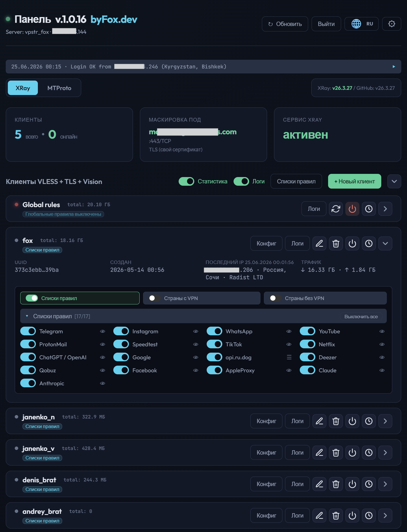
Task: Open the clock icon for janenko_v
Action: (369, 453)
